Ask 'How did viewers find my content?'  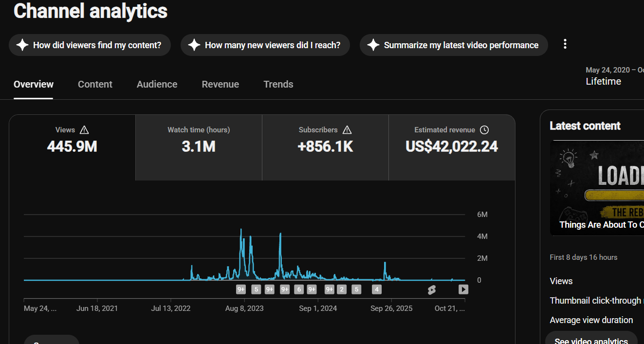[x=90, y=45]
